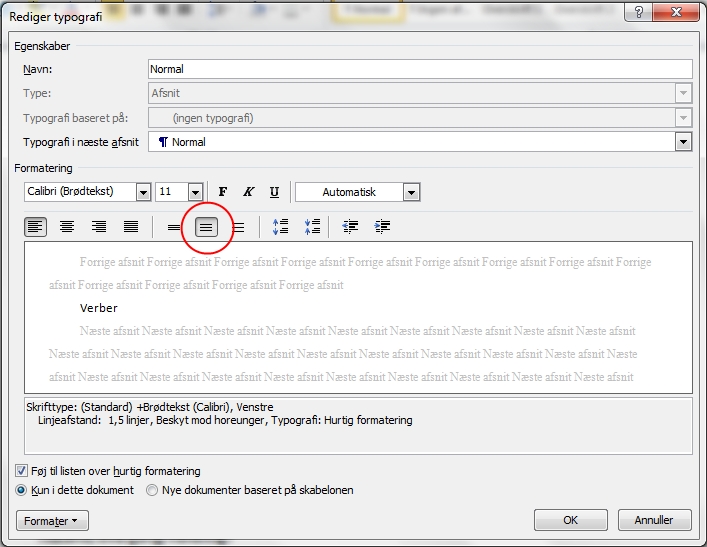The width and height of the screenshot is (707, 547).
Task: Select the circled 1.5 line spacing icon
Action: click(205, 227)
